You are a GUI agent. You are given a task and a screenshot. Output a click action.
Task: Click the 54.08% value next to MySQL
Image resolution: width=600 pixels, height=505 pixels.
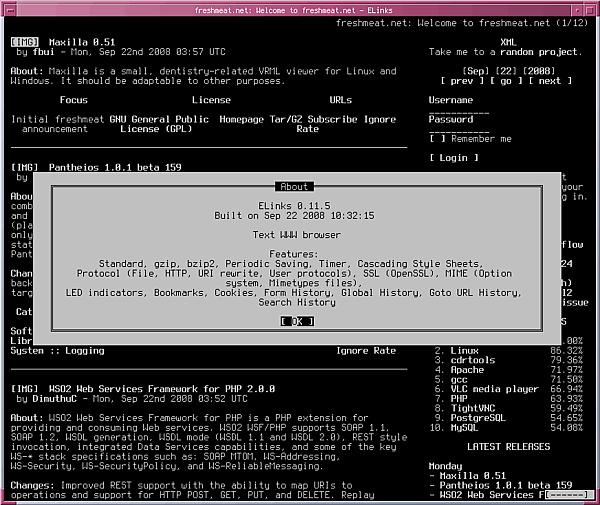tap(566, 427)
